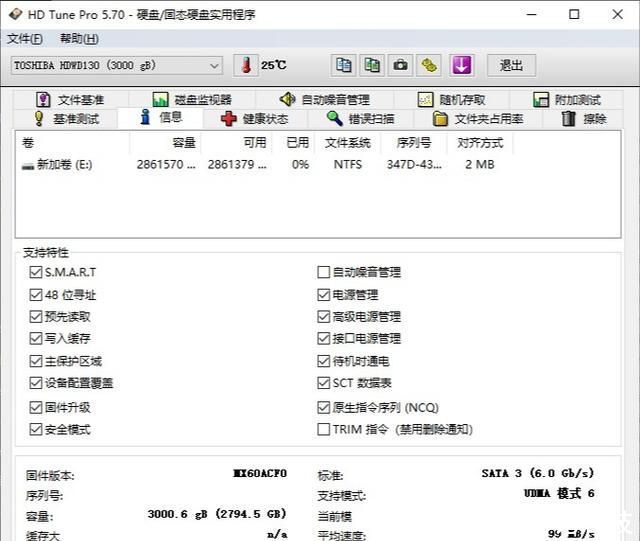This screenshot has width=640, height=541.
Task: Toggle the 写入缓存 checkbox
Action: point(36,338)
